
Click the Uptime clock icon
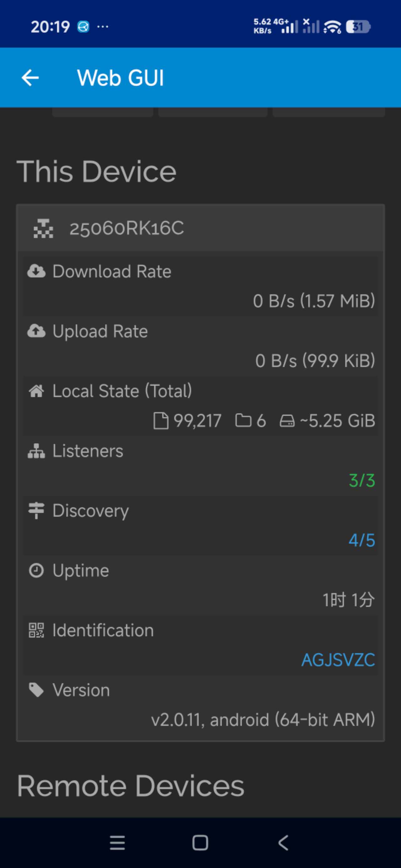click(x=36, y=571)
